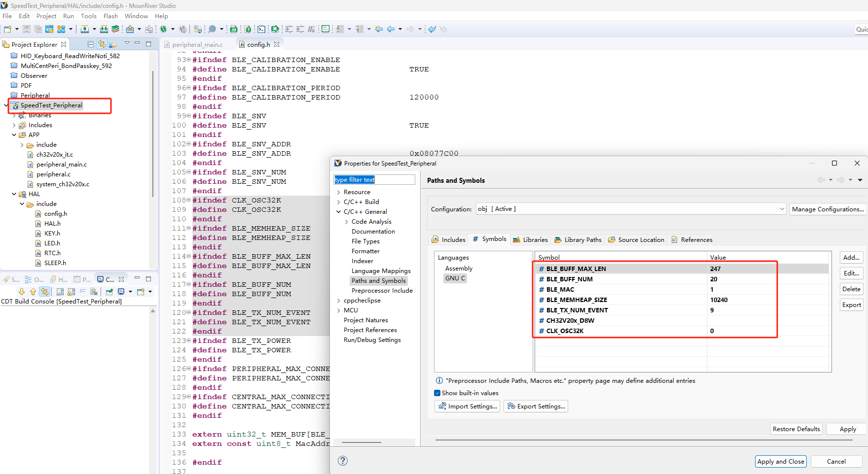This screenshot has width=868, height=474.
Task: Toggle Show built-in values checkbox
Action: pyautogui.click(x=437, y=393)
